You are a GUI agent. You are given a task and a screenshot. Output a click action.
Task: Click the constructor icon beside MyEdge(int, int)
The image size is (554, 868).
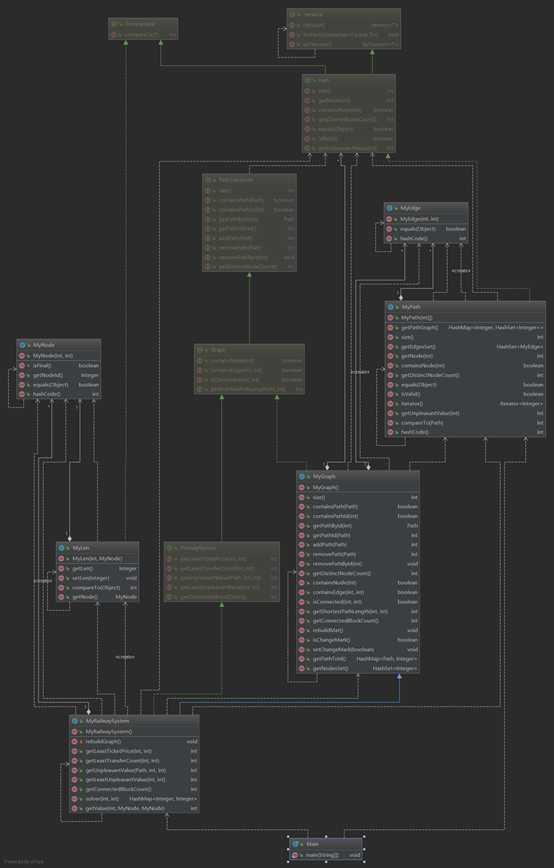(390, 219)
